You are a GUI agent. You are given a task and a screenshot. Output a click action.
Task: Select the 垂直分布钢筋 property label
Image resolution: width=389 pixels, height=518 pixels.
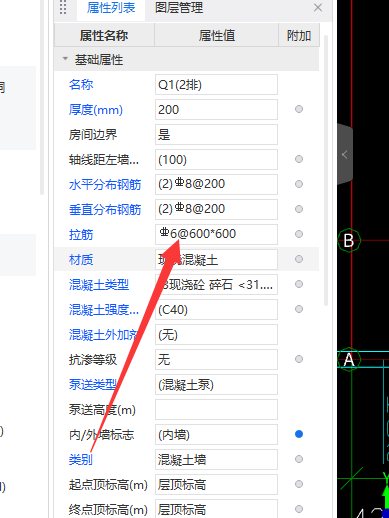[x=105, y=209]
